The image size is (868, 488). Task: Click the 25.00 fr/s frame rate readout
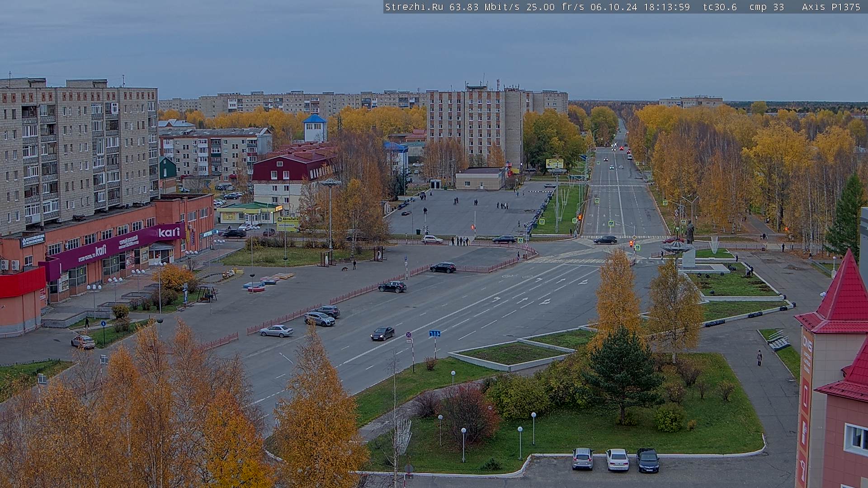555,7
